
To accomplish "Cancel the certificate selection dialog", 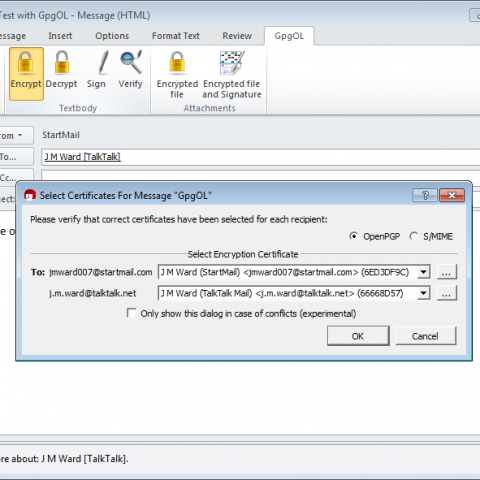I will coord(425,336).
